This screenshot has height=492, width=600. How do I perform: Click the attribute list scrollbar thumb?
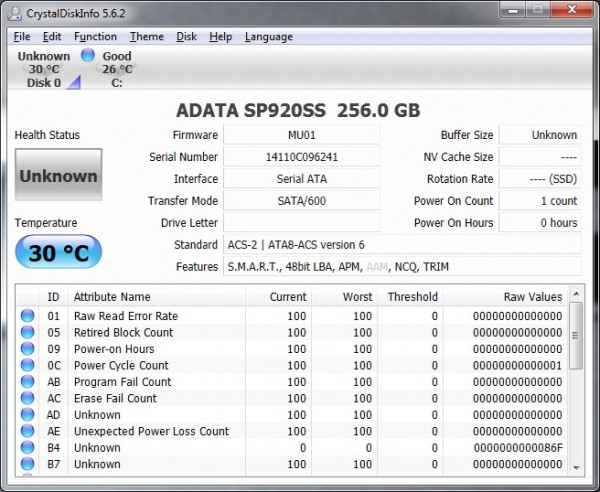[x=576, y=336]
